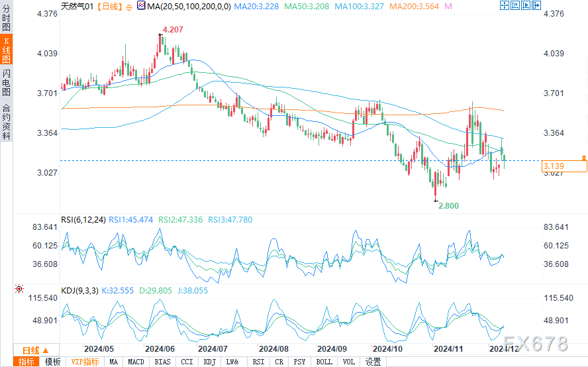Choose the CCI indicator button
This screenshot has height=367, width=588.
click(x=187, y=362)
